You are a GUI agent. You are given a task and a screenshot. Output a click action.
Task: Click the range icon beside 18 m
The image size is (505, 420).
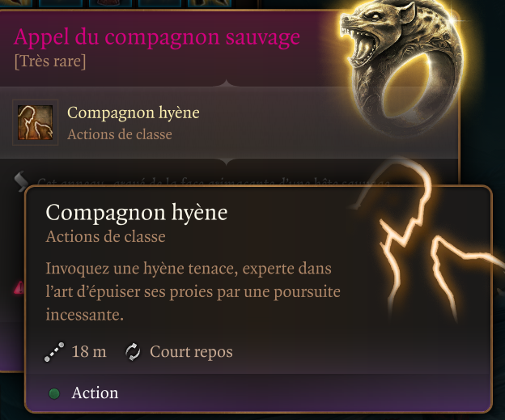pos(53,352)
